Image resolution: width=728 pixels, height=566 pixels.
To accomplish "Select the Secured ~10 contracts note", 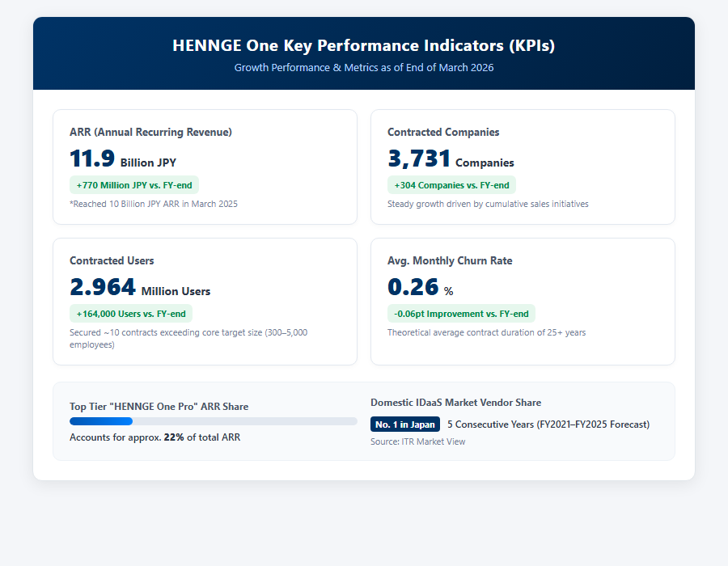I will coord(188,338).
